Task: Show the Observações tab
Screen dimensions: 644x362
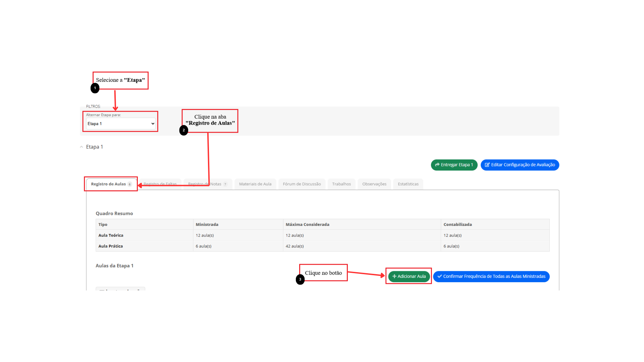Action: coord(374,184)
